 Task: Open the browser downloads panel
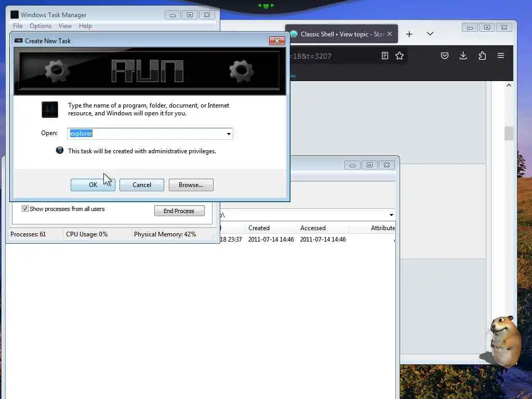(x=463, y=56)
